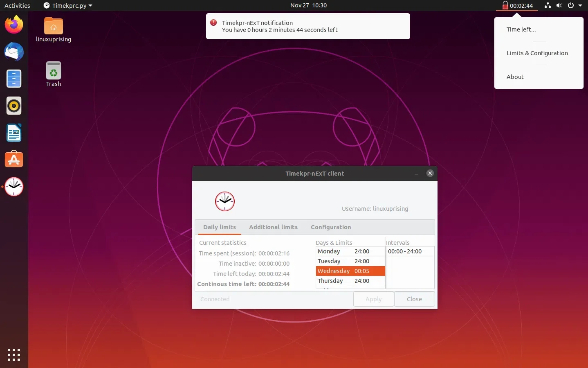The height and width of the screenshot is (368, 588).
Task: Launch Thunderbird from the dock
Action: [13, 52]
